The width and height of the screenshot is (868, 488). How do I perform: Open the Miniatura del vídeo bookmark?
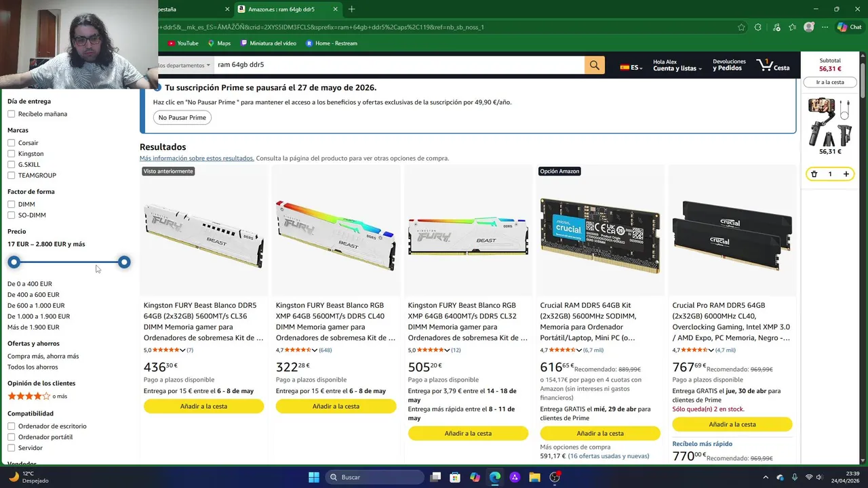[x=269, y=43]
